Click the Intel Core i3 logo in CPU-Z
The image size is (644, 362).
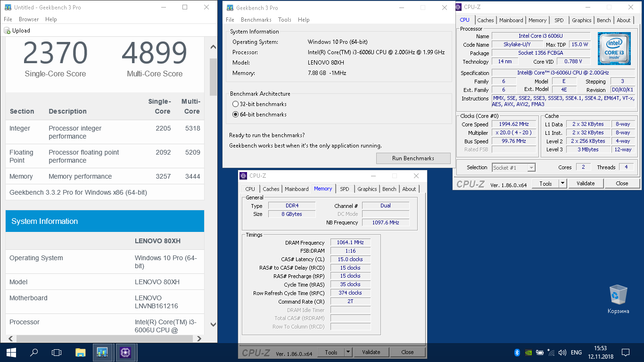tap(614, 49)
